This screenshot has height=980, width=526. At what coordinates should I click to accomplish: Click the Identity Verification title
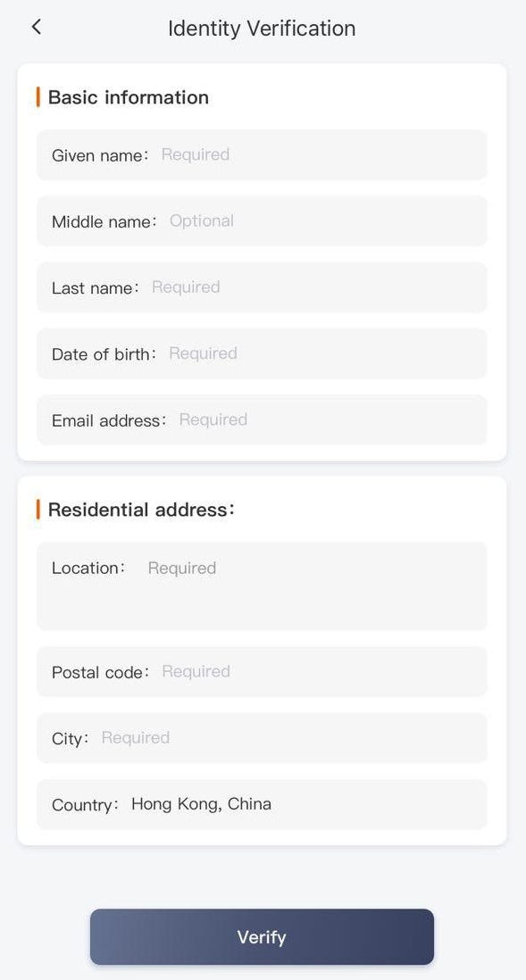point(261,28)
